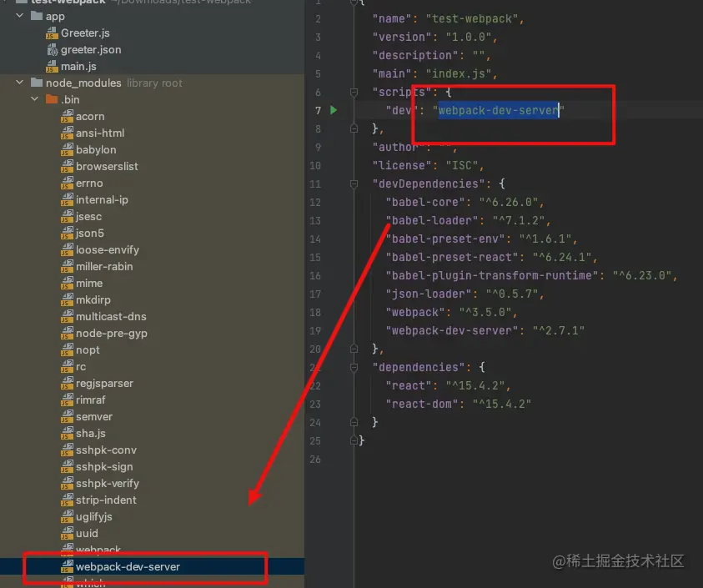Click the sshpk-verify file icon
The image size is (703, 588).
click(x=67, y=484)
